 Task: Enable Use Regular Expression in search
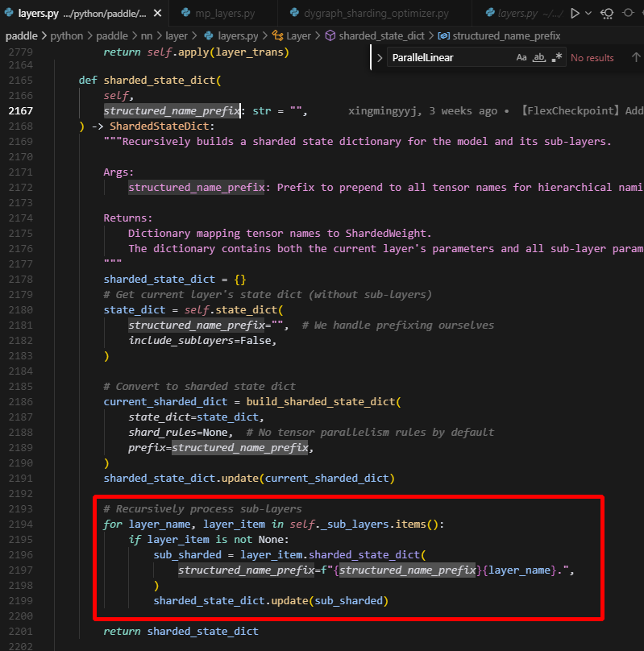point(556,58)
